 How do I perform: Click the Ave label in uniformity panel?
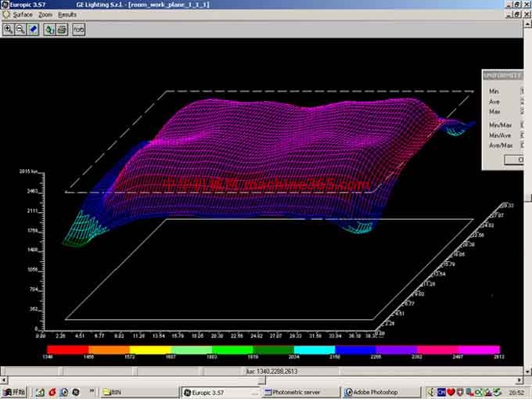tap(494, 102)
